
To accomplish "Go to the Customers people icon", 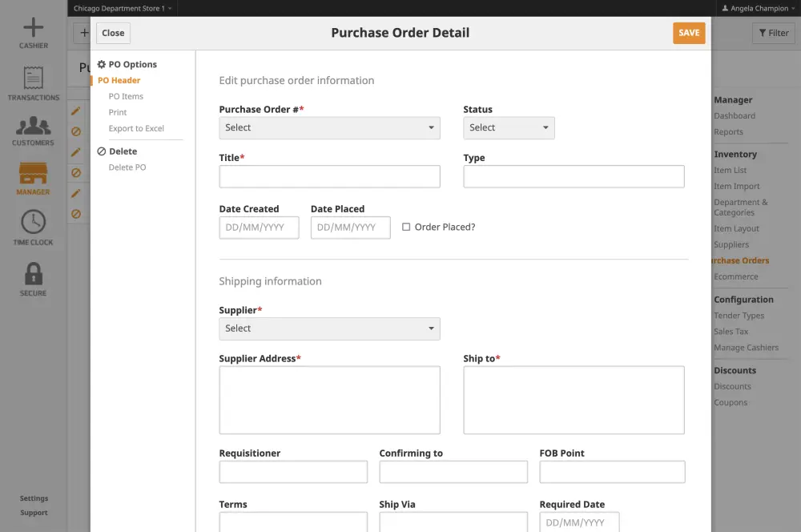I will click(33, 125).
